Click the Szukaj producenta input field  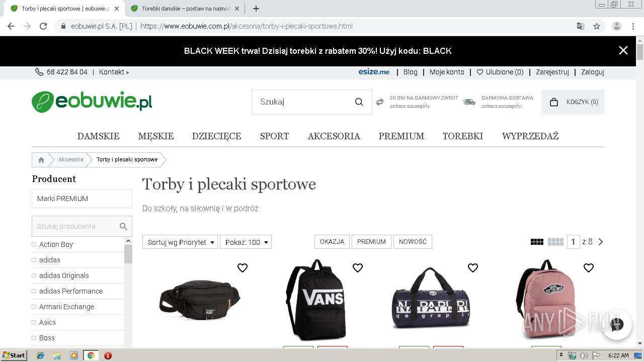(76, 226)
